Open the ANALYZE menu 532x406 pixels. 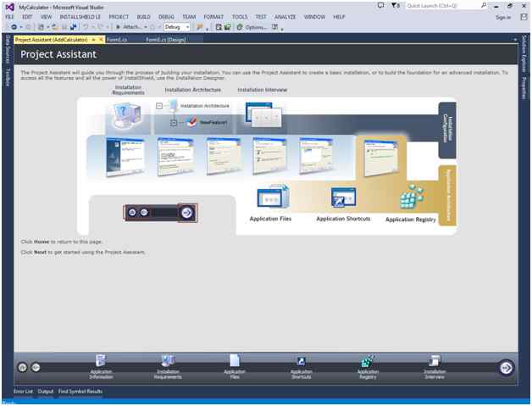point(285,17)
